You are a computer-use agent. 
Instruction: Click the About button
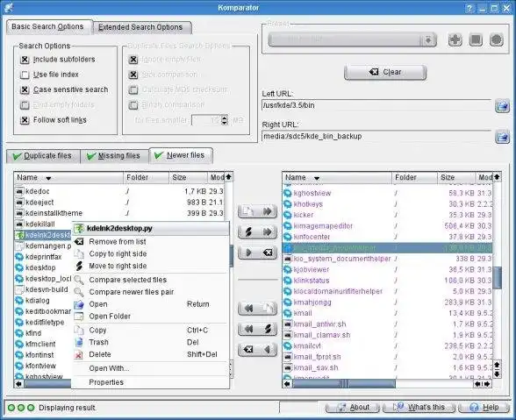pos(353,408)
